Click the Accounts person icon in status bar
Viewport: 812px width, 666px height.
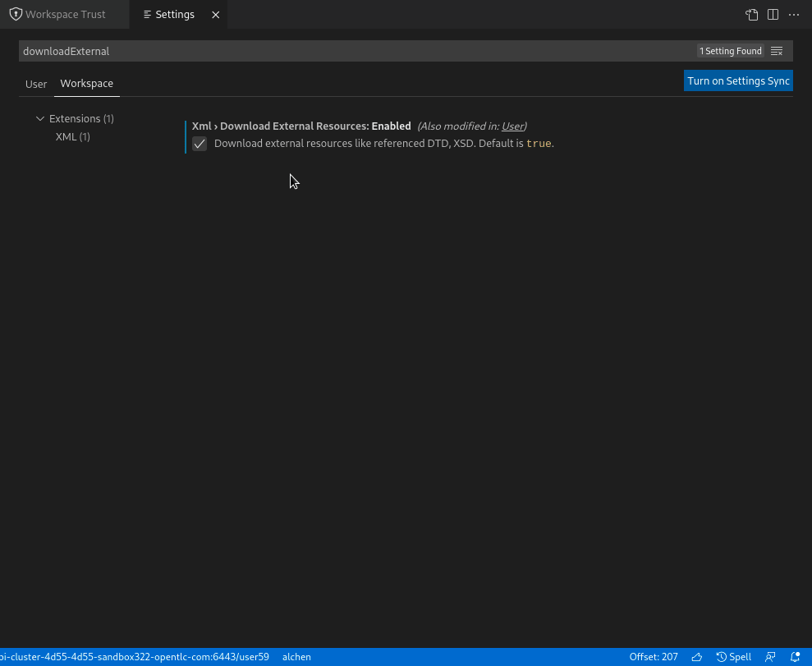pyautogui.click(x=770, y=657)
